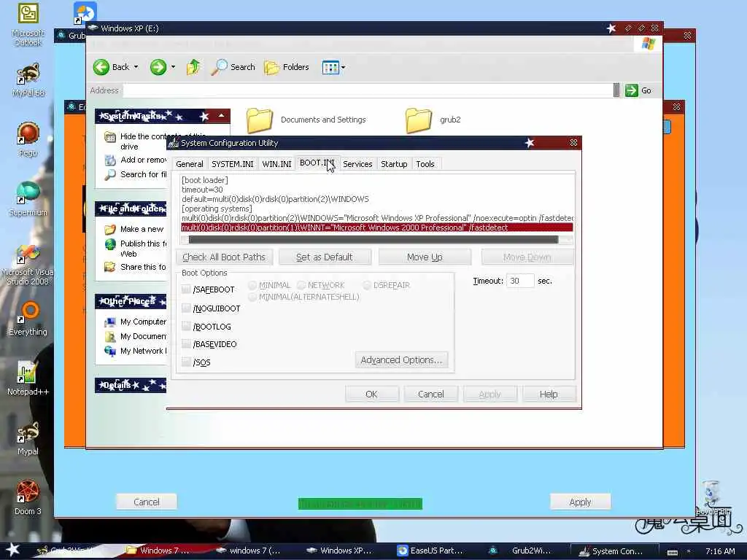The image size is (747, 560).
Task: Launch the Everything search shortcut
Action: [28, 318]
